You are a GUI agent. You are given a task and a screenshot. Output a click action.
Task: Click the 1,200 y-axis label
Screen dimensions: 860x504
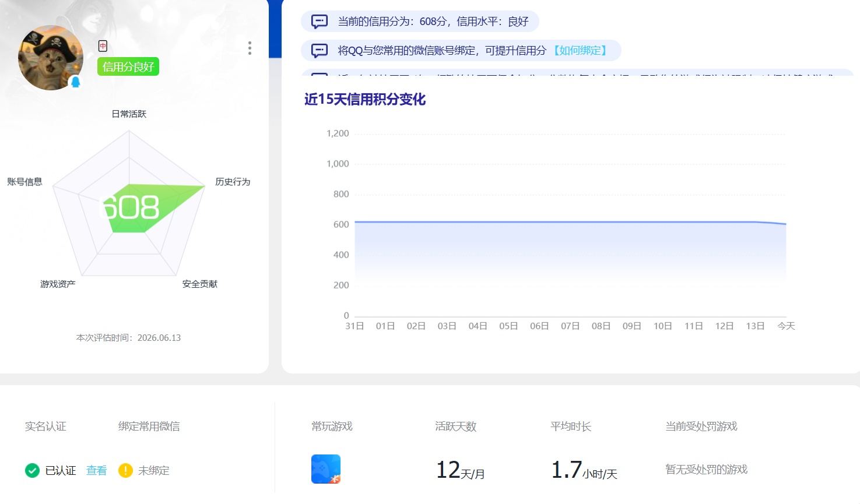(338, 133)
